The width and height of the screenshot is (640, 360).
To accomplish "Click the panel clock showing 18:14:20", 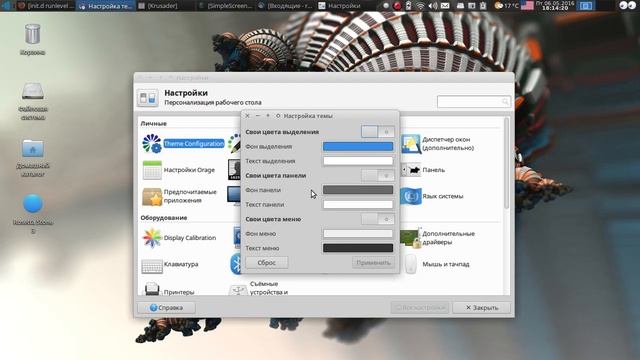I will coord(555,5).
